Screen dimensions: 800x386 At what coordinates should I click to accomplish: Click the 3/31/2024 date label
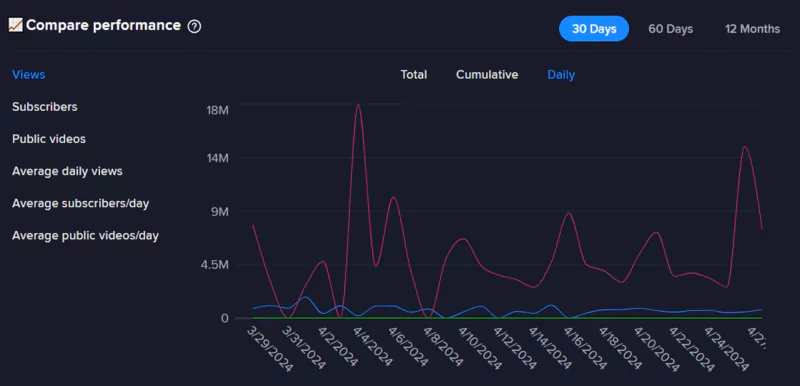(x=305, y=348)
